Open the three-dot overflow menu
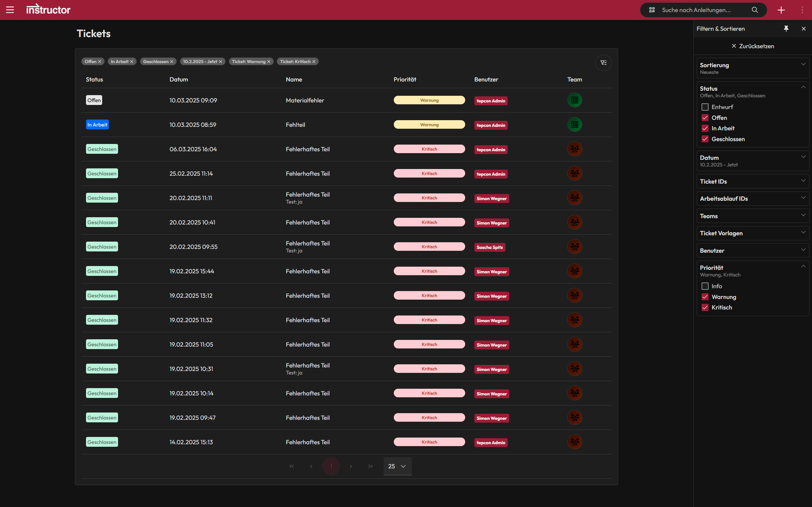 802,10
